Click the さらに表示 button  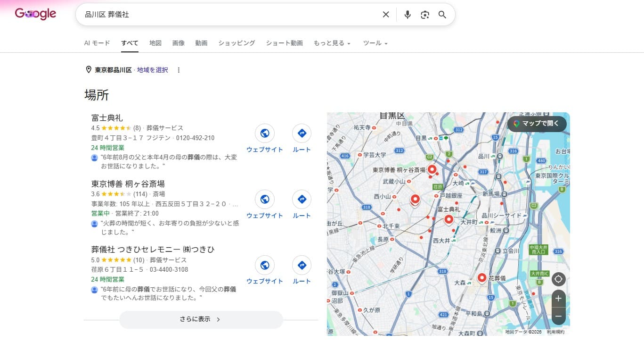pyautogui.click(x=201, y=319)
